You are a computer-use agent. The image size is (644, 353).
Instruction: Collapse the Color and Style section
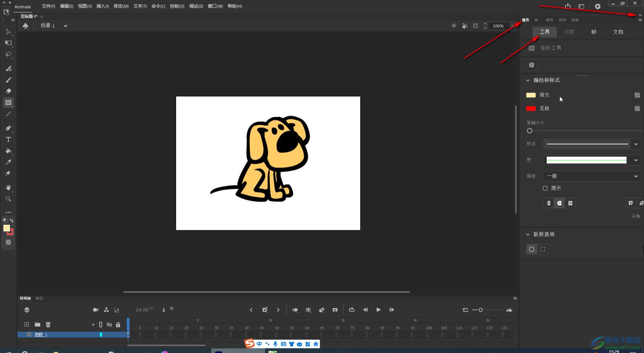pyautogui.click(x=528, y=80)
